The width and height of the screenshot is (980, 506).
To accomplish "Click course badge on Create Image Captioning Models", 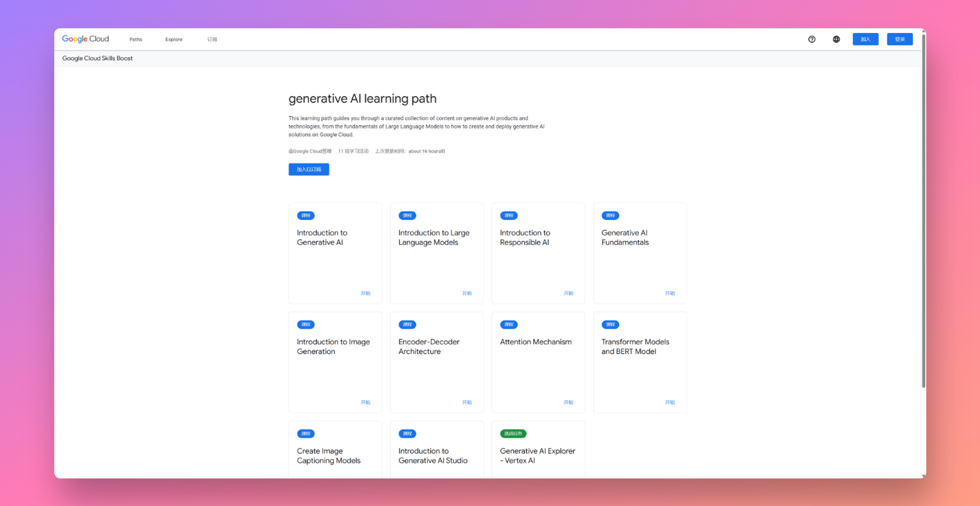I will pos(306,433).
